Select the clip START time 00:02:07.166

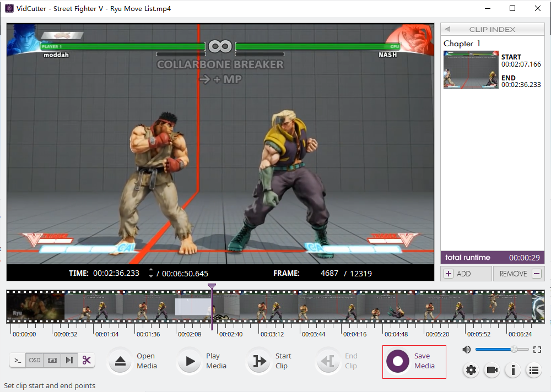point(521,64)
